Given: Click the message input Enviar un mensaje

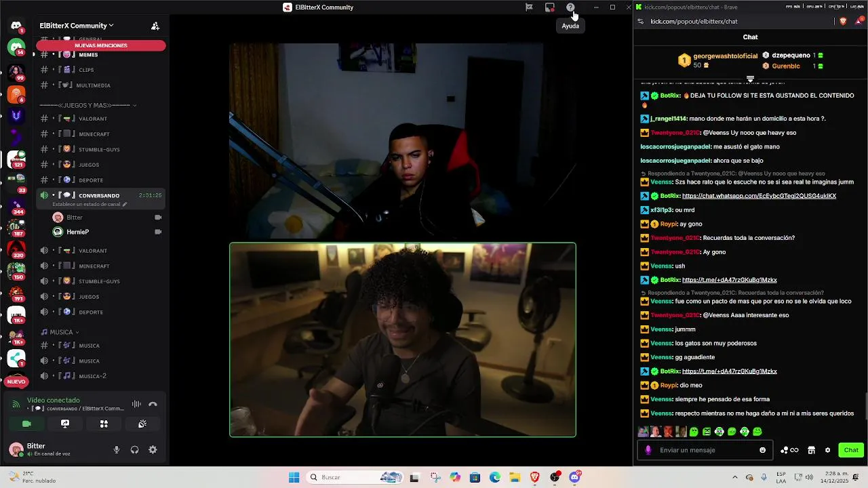Looking at the screenshot, I should pos(705,450).
